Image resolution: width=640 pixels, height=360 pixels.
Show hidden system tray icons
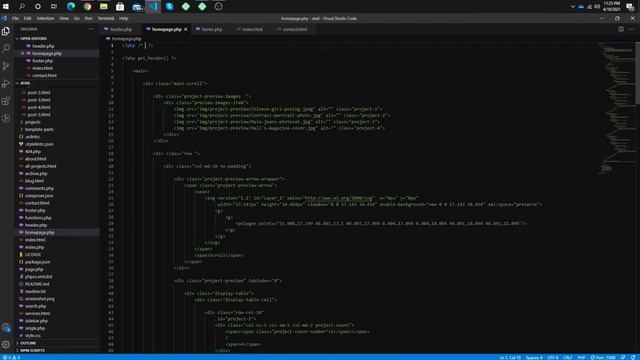pos(572,7)
